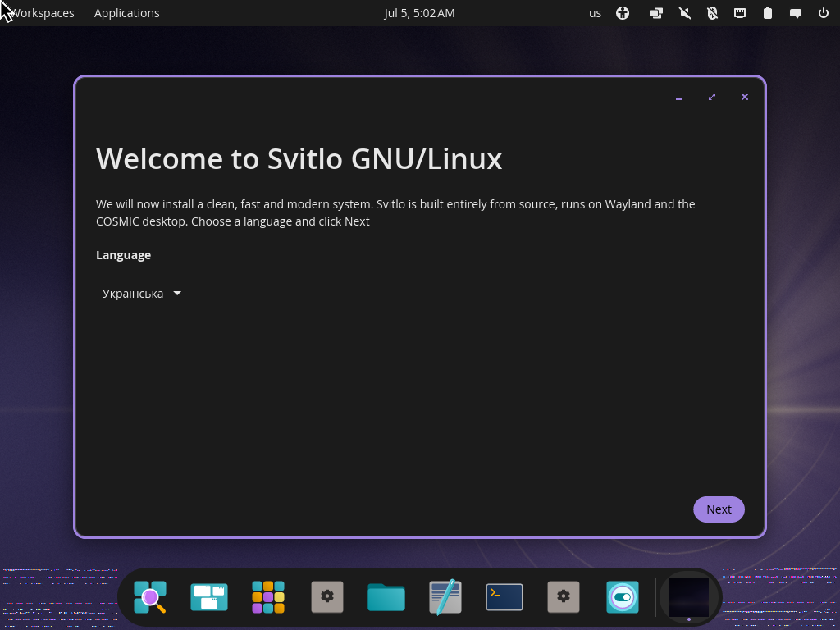
Task: Open the Ukrainian language dropdown
Action: pyautogui.click(x=141, y=294)
